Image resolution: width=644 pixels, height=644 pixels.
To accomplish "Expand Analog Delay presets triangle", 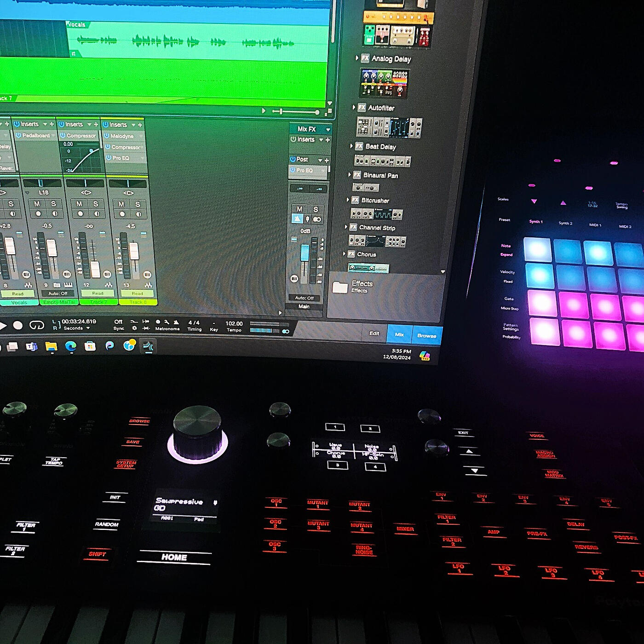I will 357,58.
